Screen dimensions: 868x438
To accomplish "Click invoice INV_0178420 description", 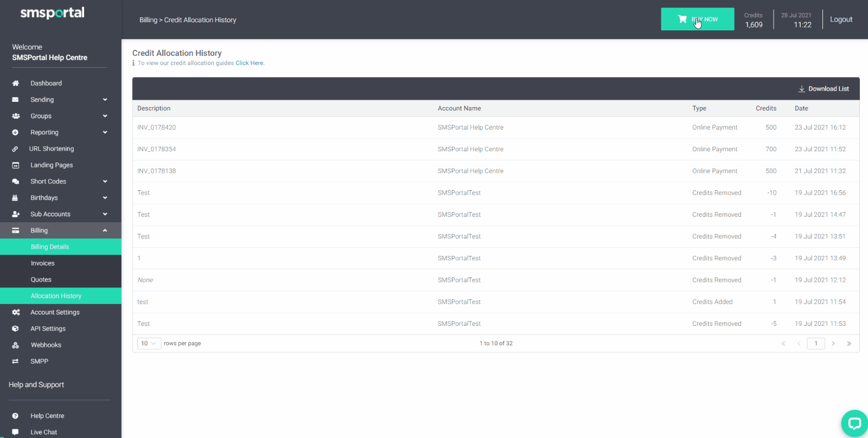I will 156,127.
